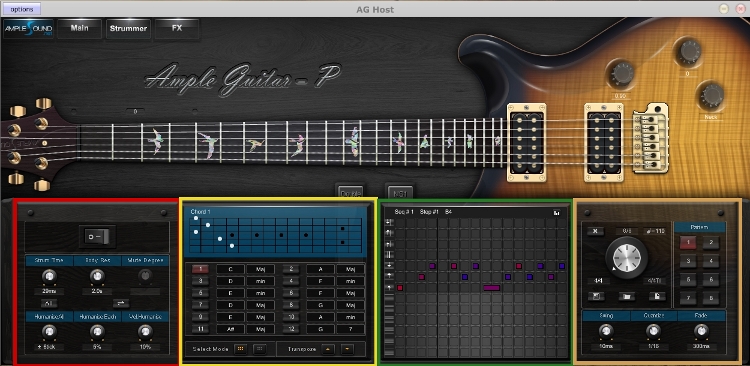This screenshot has width=750, height=366.
Task: Click the Transpose down arrow
Action: (347, 349)
